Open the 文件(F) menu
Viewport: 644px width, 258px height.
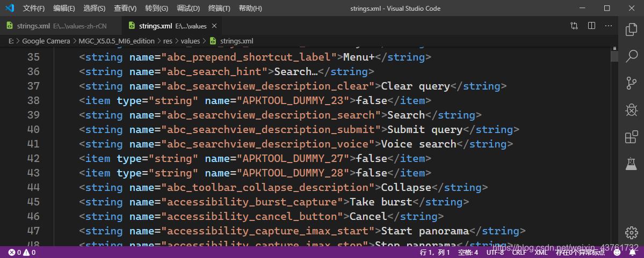[34, 8]
